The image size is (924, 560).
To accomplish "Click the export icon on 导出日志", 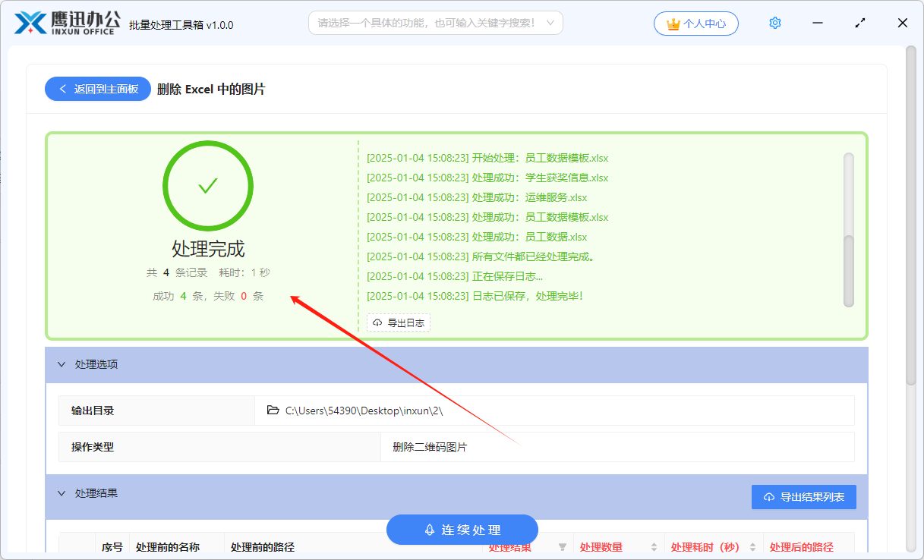I will point(377,322).
